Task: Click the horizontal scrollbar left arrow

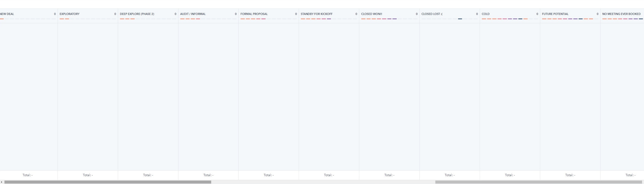Action: (2, 182)
